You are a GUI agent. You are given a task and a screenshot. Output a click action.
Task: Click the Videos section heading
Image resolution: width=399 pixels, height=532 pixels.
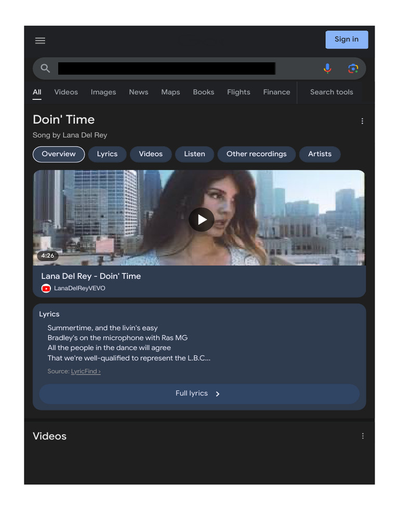tap(49, 436)
